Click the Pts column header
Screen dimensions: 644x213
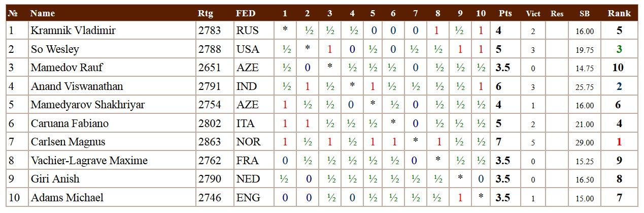click(x=505, y=13)
